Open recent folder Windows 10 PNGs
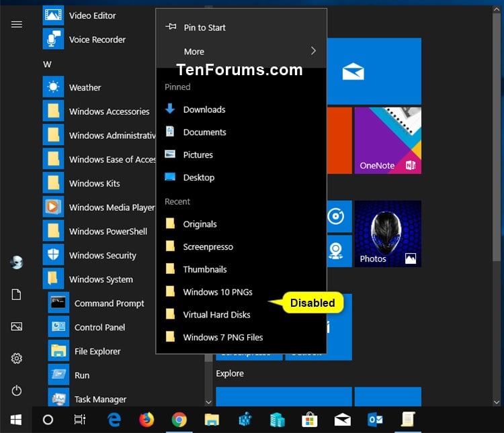 (x=241, y=292)
